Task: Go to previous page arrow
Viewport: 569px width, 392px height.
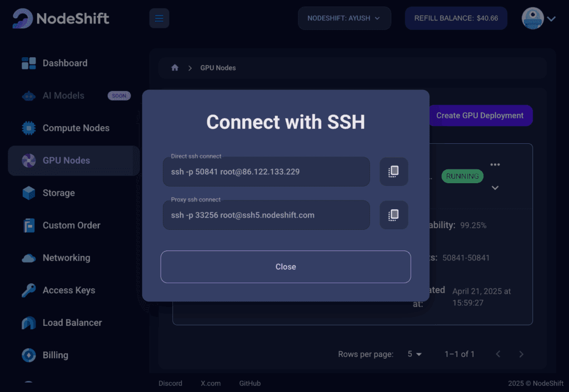Action: pos(498,354)
